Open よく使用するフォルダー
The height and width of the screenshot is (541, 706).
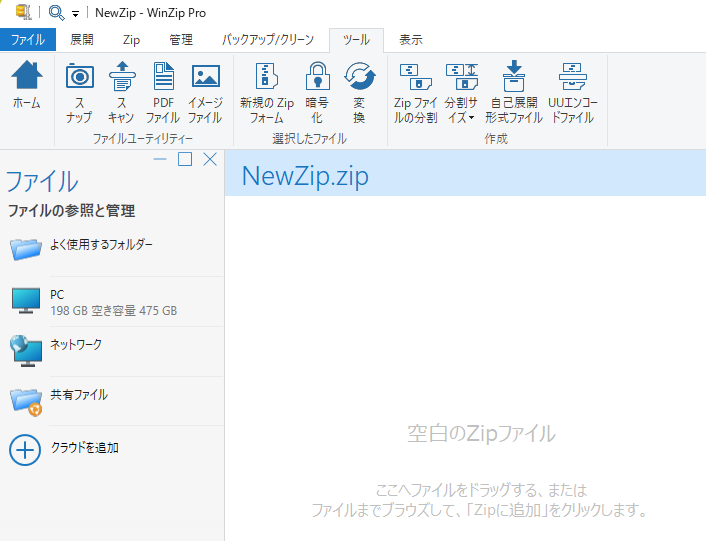click(112, 249)
